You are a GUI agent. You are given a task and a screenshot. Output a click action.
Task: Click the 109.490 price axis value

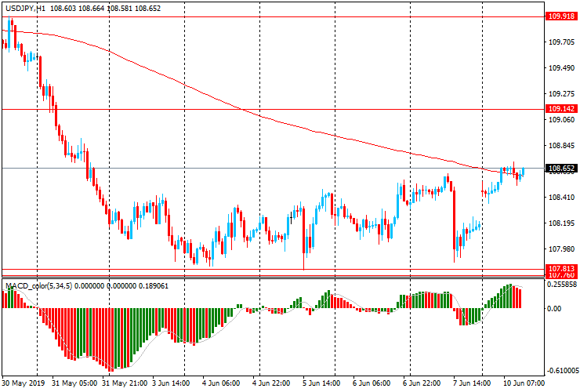point(561,68)
